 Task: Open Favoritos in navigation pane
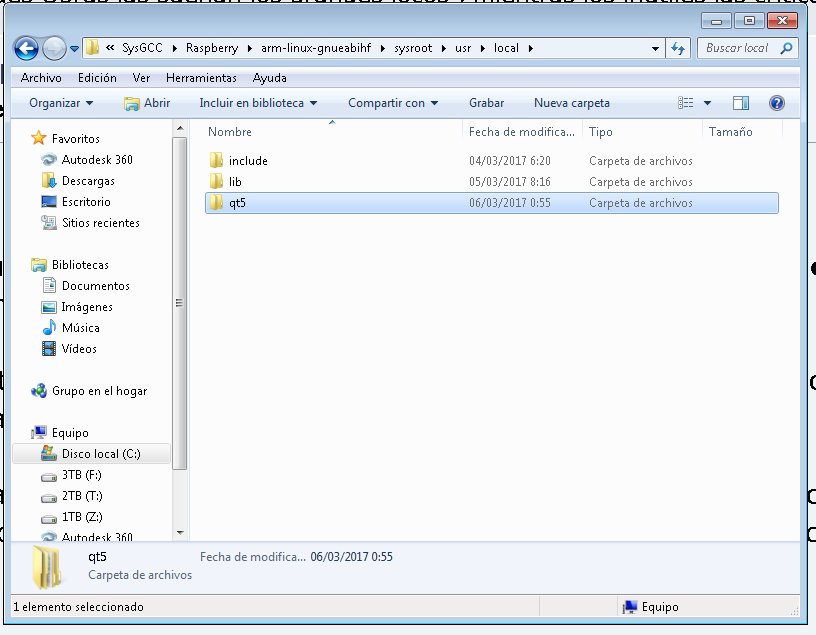[x=75, y=138]
